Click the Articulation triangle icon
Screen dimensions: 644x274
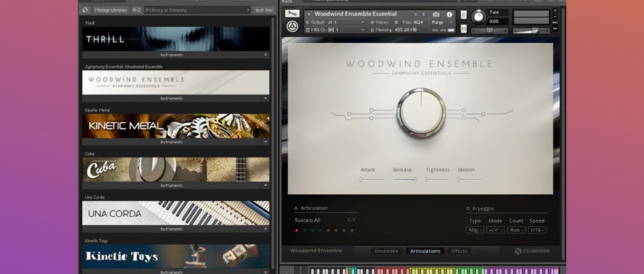[296, 208]
